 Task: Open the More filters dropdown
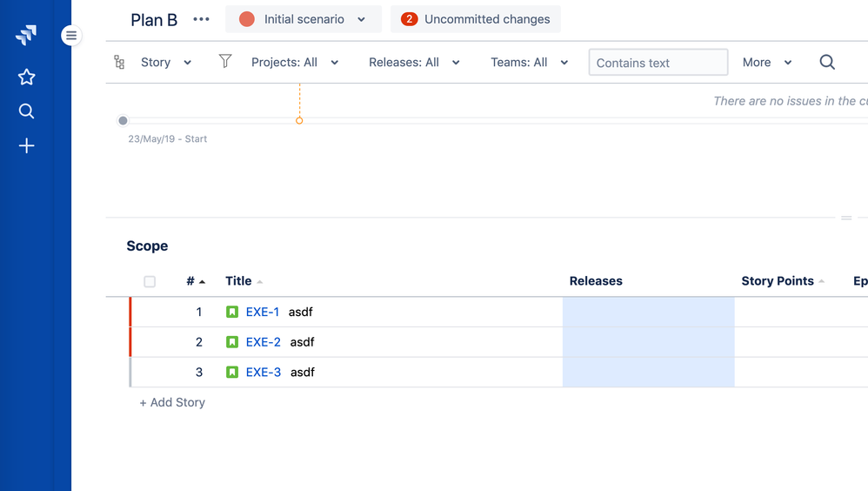pos(767,62)
